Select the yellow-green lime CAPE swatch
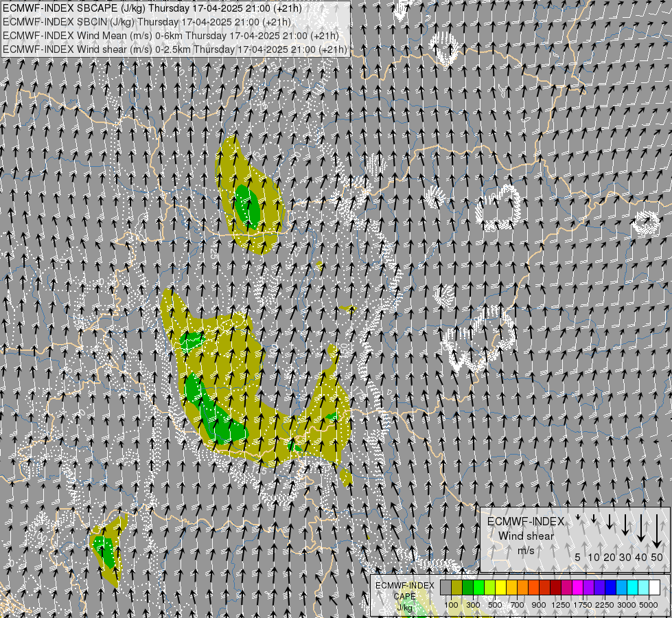Viewport: 672px width, 618px height. [490, 587]
